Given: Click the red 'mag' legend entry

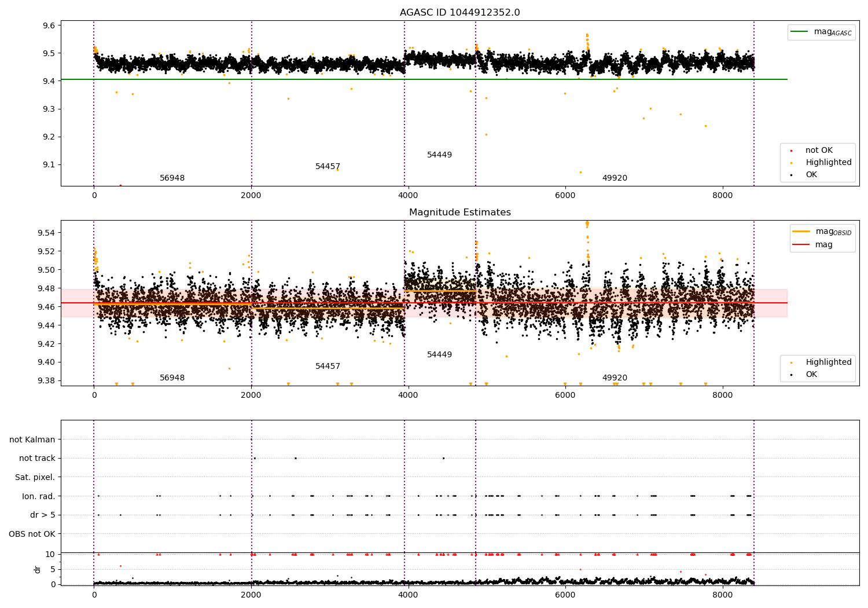Looking at the screenshot, I should tap(813, 245).
